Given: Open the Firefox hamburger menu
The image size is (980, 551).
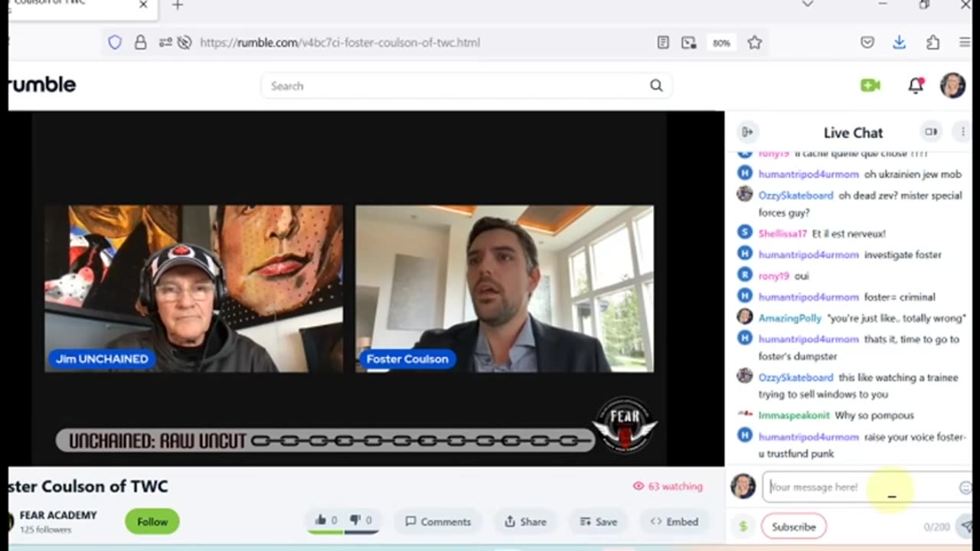Looking at the screenshot, I should (x=965, y=43).
